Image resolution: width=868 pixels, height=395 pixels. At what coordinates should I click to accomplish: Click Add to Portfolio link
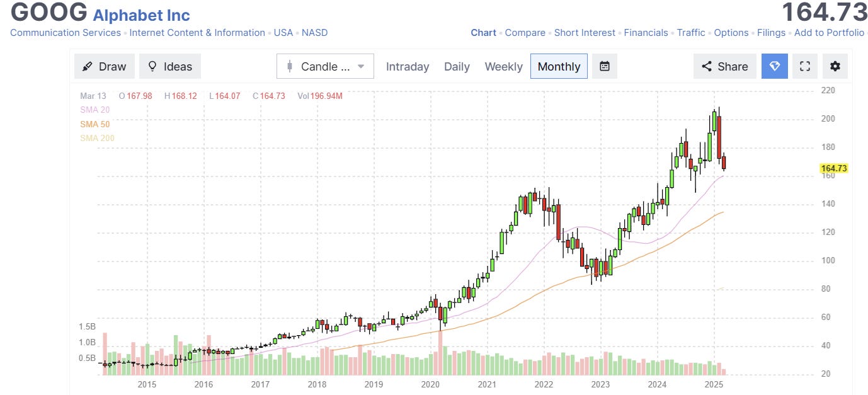point(829,33)
